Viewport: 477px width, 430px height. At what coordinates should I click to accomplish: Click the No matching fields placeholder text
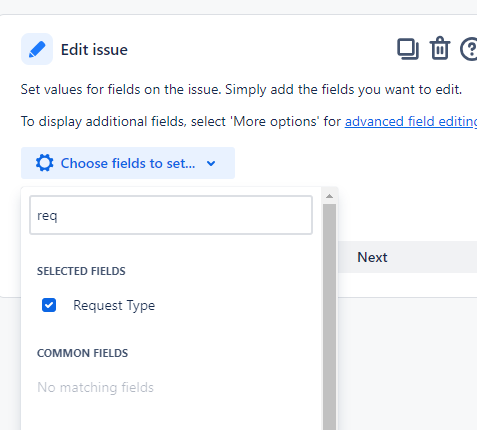click(x=95, y=387)
